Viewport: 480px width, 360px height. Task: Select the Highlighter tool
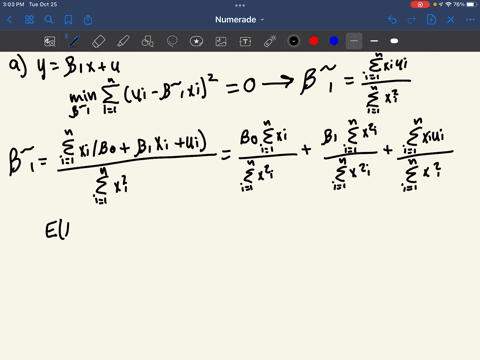(x=123, y=41)
